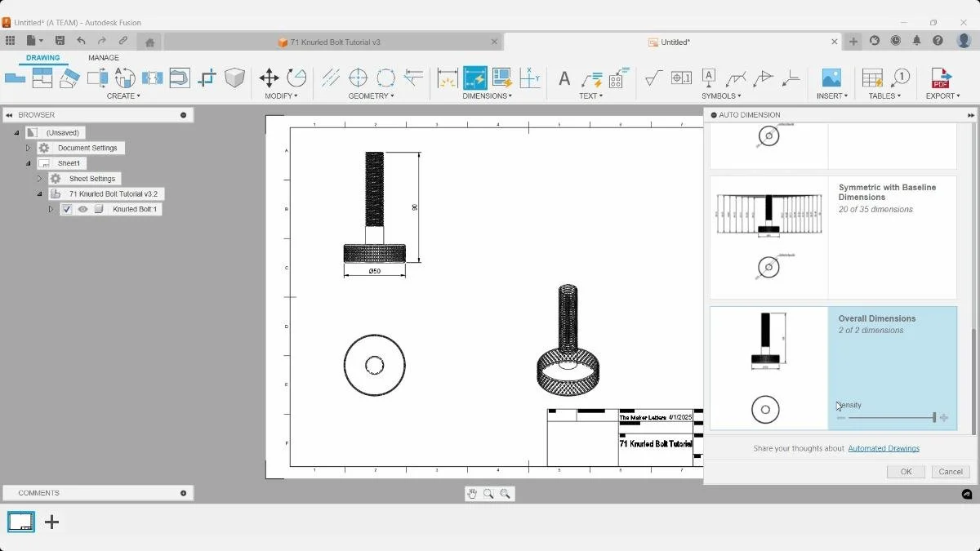The image size is (980, 551).
Task: Click the Density minus button
Action: click(841, 418)
